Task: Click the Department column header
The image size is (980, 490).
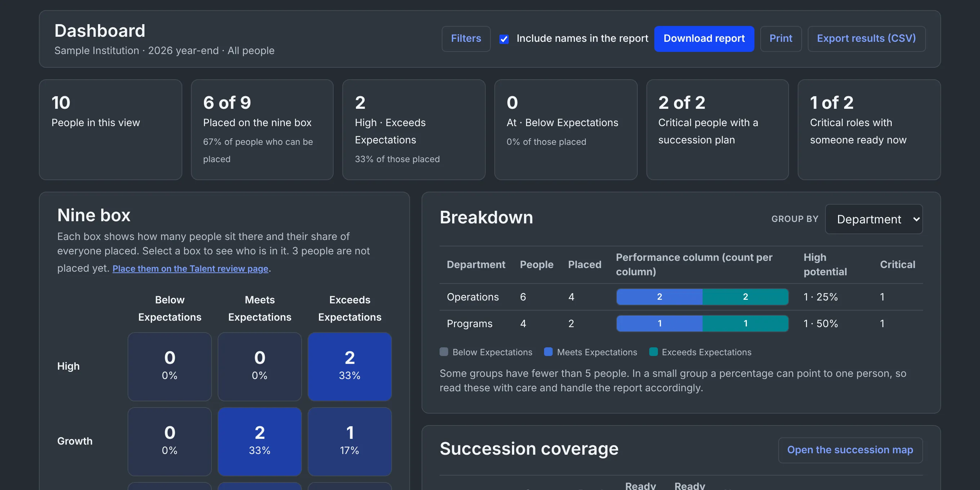Action: click(x=476, y=264)
